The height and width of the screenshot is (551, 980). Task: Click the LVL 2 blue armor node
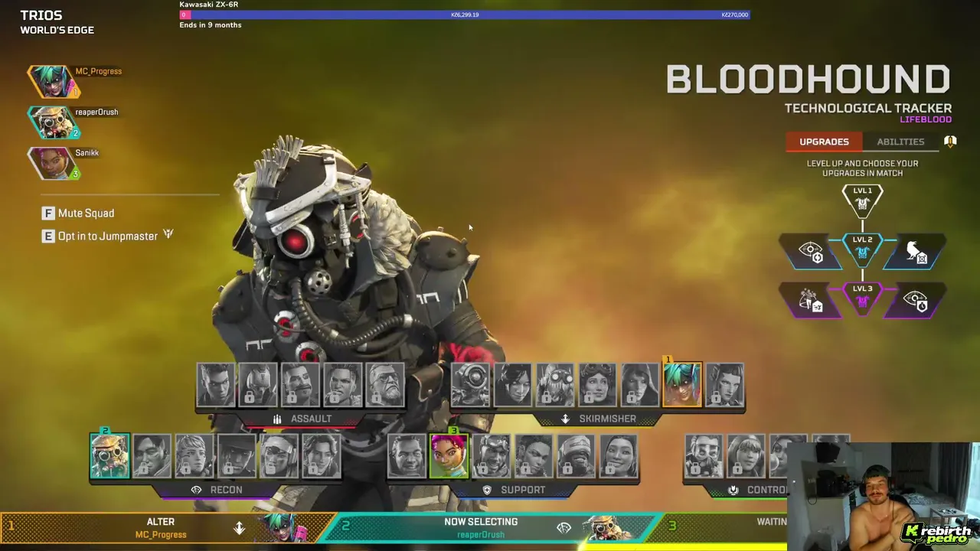pos(863,249)
